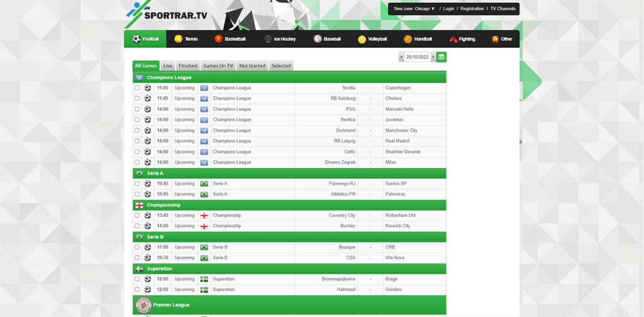Go to previous date arrow
Viewport: 644px width, 317px height.
point(401,57)
